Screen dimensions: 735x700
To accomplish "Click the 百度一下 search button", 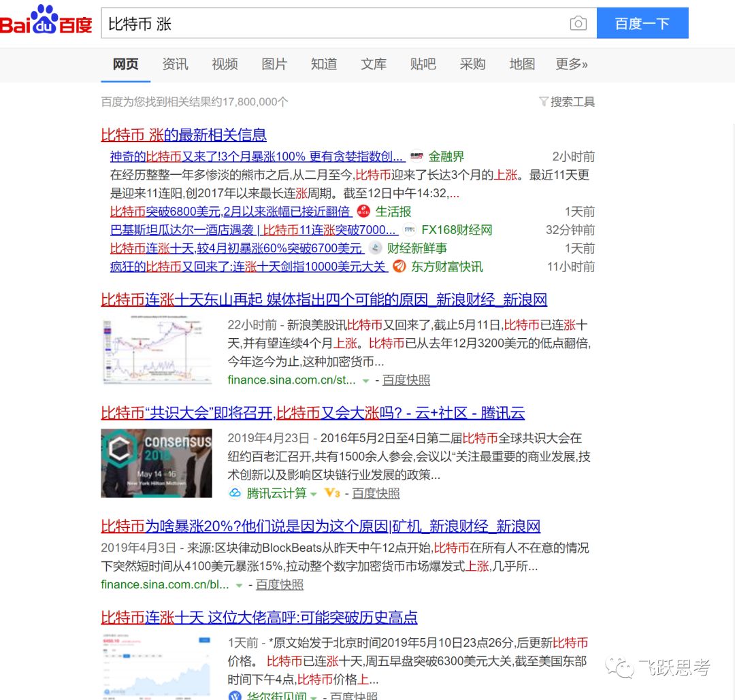I will coord(642,22).
